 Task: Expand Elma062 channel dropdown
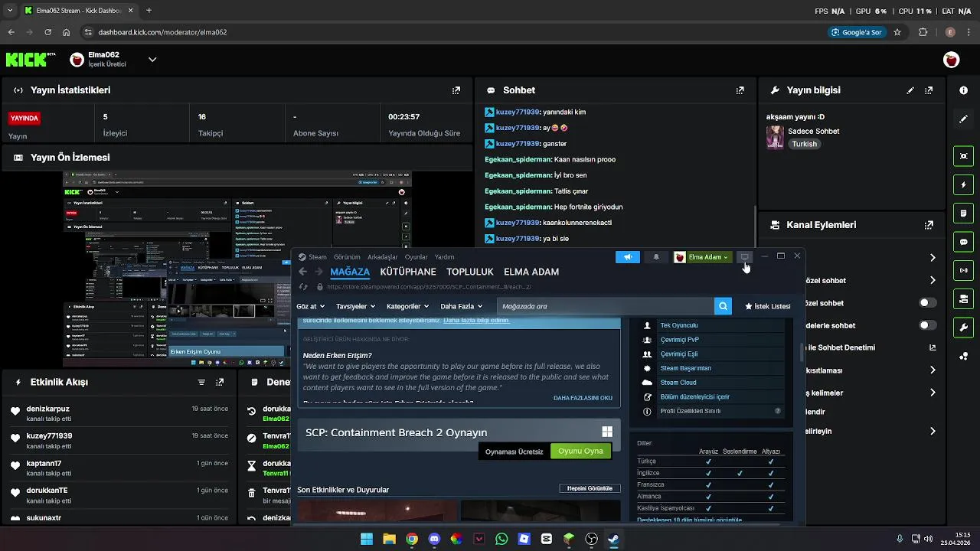(x=152, y=60)
